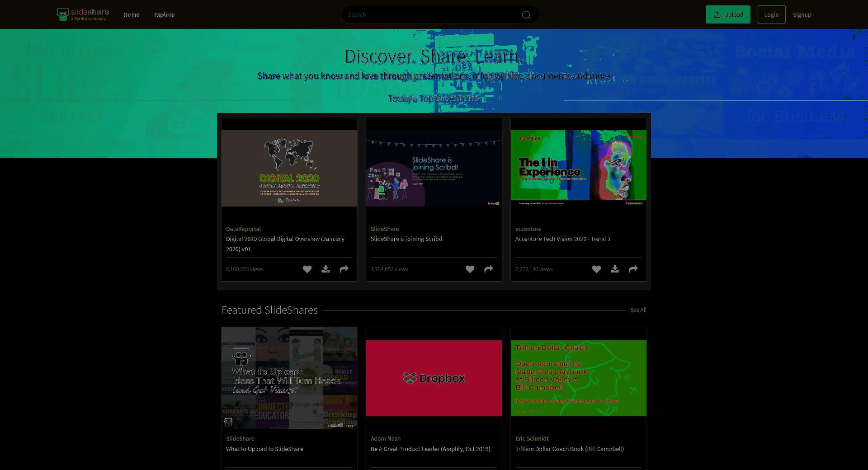Open What to Upload to SlideShare title
Screen dimensions: 868x470
coord(264,449)
